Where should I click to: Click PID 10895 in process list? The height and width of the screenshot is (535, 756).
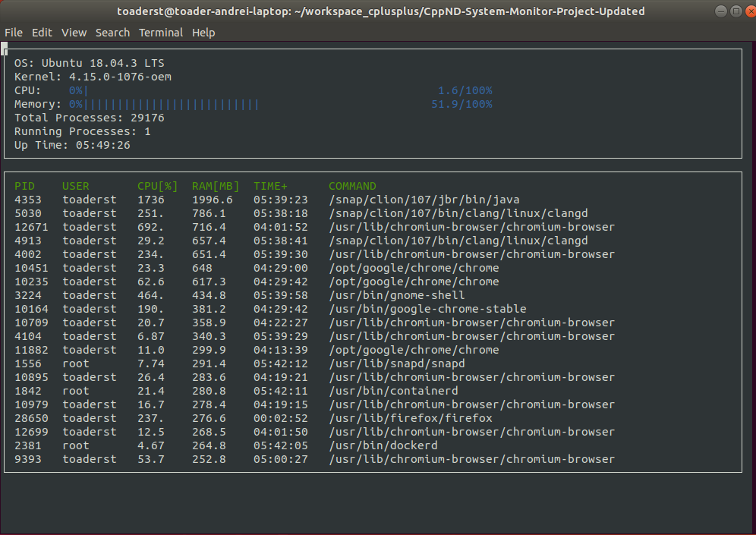coord(31,377)
